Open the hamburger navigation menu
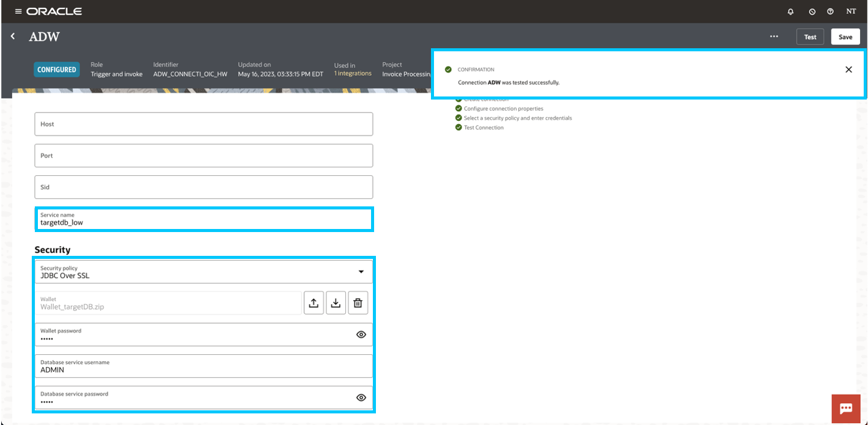Screen dimensions: 868x425 coord(18,12)
